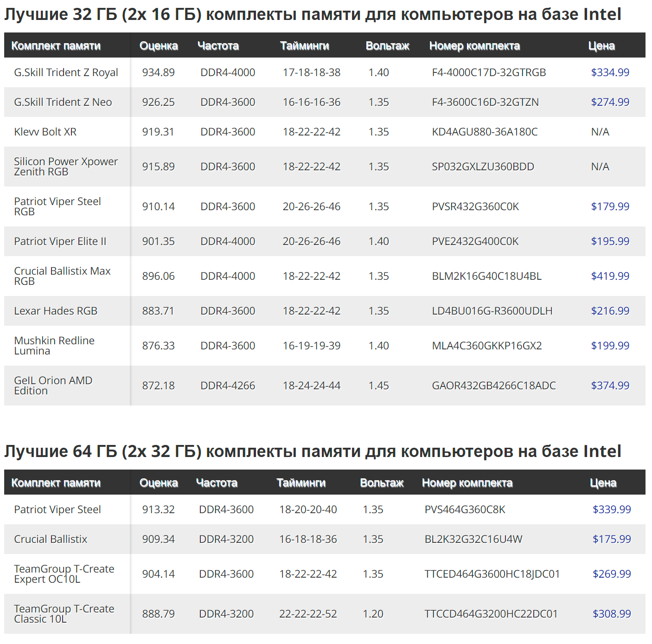The height and width of the screenshot is (644, 652).
Task: Click the $199.99 Mushkin Redline Lumina price
Action: (610, 346)
